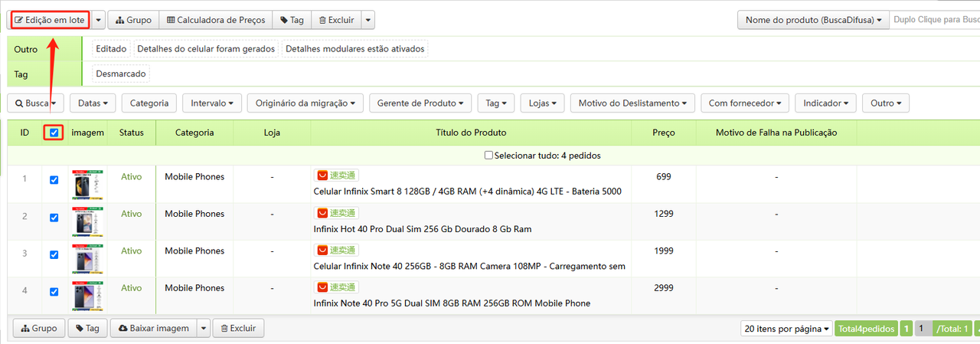Image resolution: width=980 pixels, height=344 pixels.
Task: Open the arrow next to top Excluir
Action: click(368, 20)
